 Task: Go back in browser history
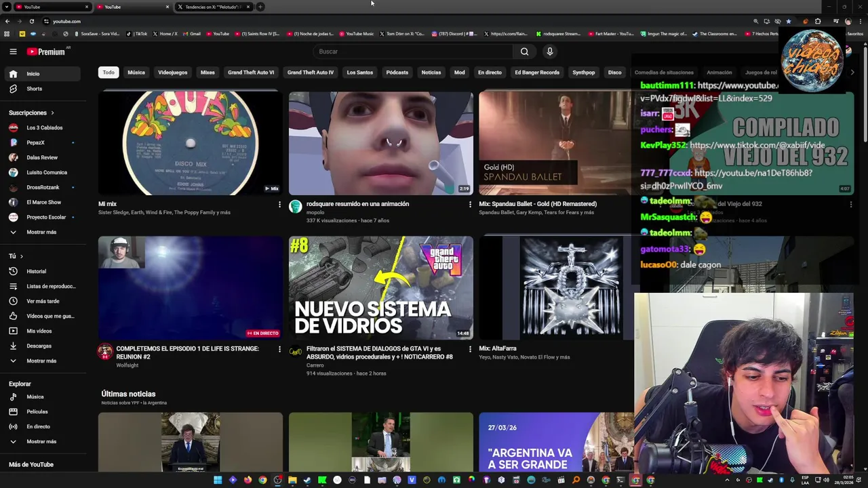tap(7, 21)
